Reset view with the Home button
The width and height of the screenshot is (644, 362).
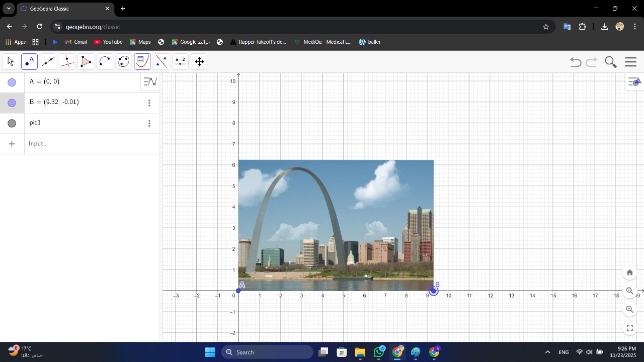click(x=630, y=273)
